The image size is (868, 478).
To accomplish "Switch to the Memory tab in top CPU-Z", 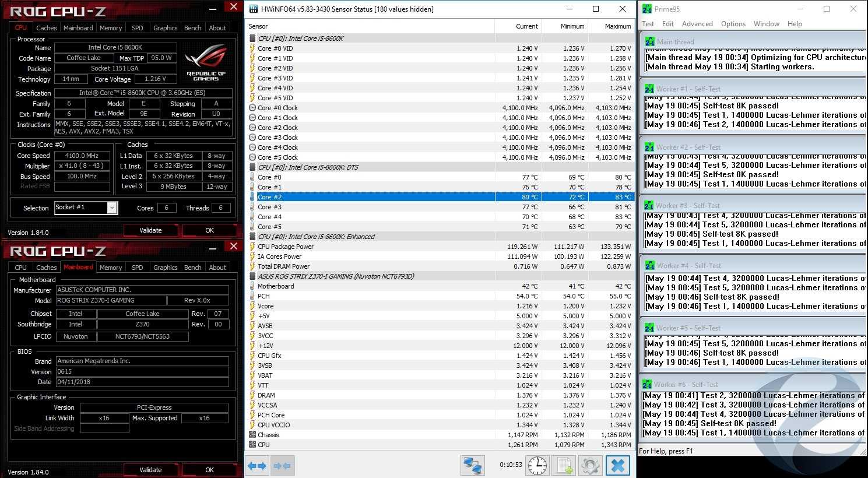I will click(x=111, y=28).
